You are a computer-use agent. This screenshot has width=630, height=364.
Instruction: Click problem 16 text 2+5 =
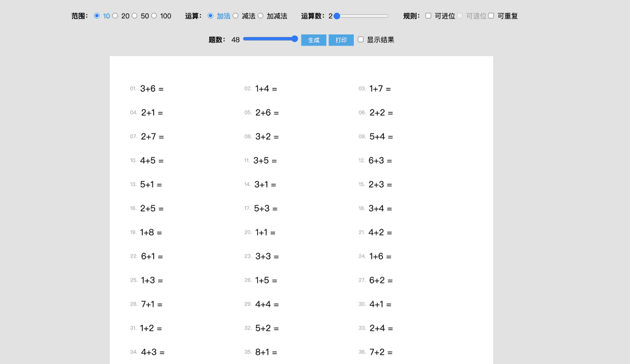[x=152, y=209]
